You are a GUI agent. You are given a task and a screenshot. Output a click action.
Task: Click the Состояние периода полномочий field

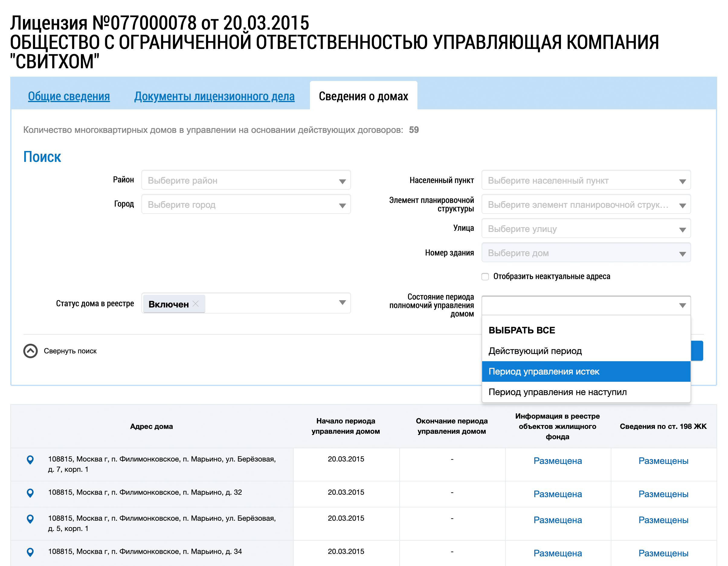tap(586, 305)
